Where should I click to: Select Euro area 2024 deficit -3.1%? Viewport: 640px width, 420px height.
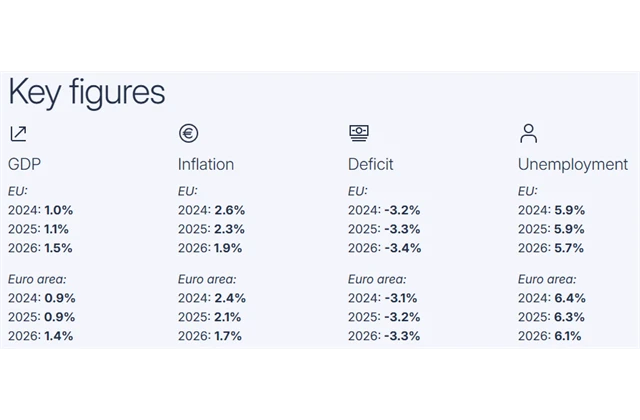coord(400,298)
